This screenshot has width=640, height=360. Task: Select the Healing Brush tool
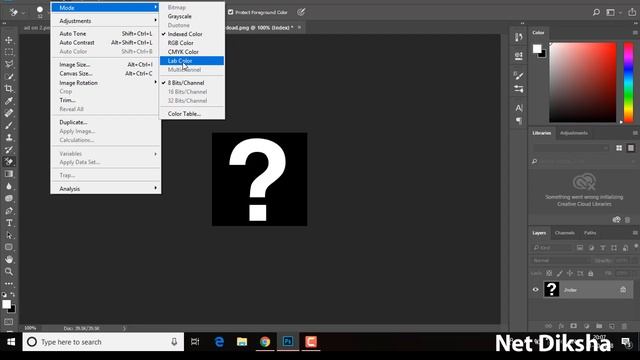tap(9, 113)
